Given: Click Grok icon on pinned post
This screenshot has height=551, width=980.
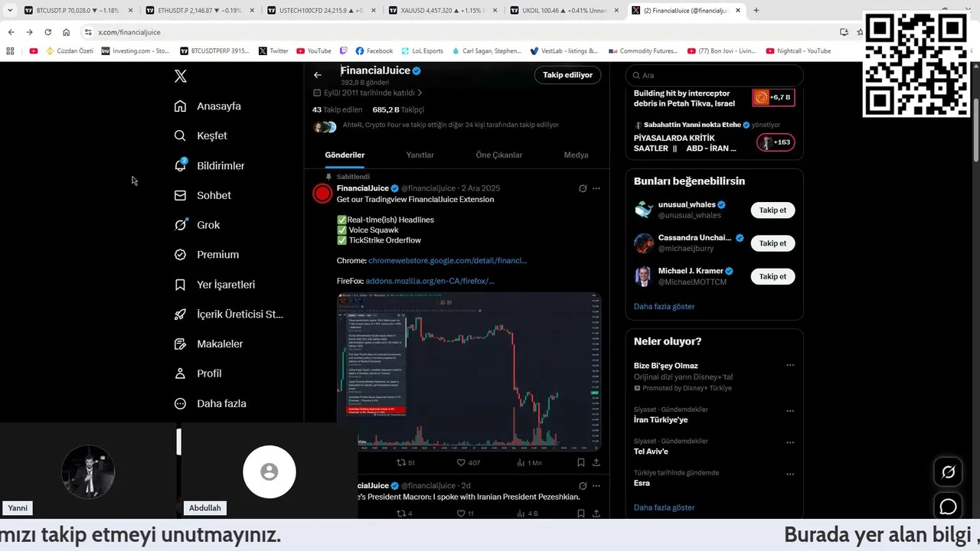Looking at the screenshot, I should click(583, 188).
